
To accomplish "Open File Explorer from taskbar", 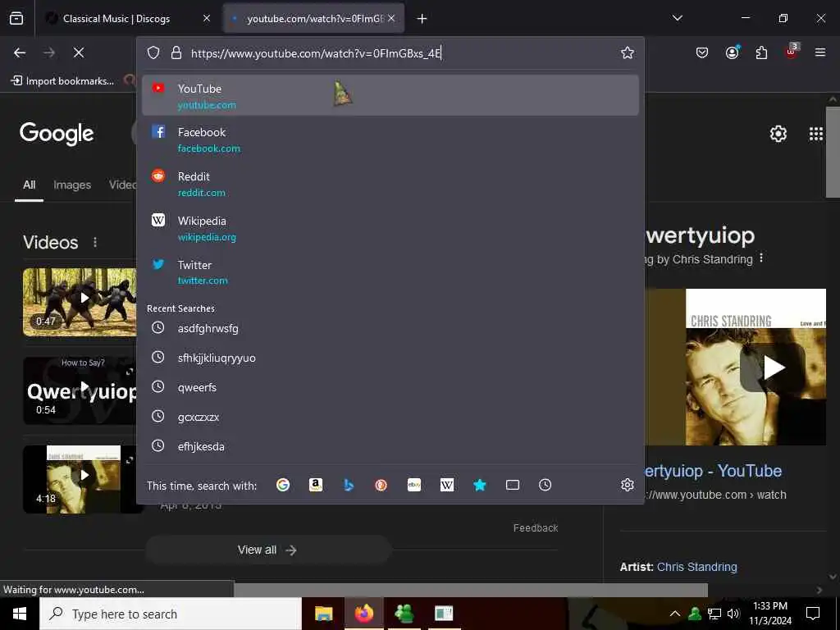I will [323, 614].
